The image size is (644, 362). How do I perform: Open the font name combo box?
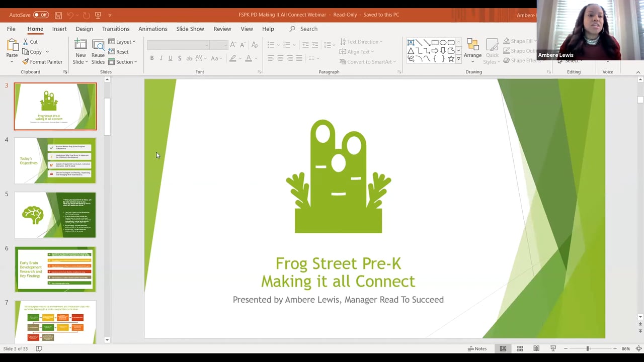click(178, 45)
